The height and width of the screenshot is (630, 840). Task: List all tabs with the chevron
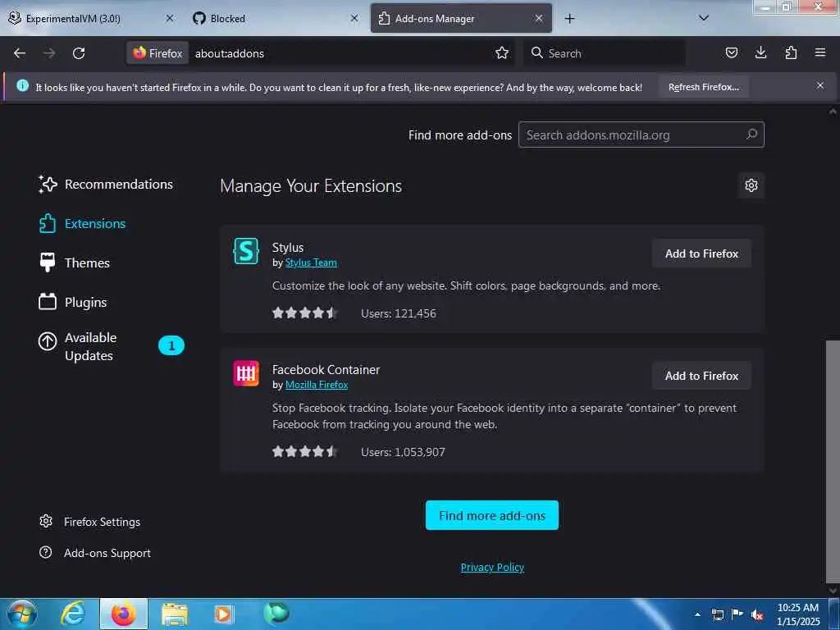[704, 18]
